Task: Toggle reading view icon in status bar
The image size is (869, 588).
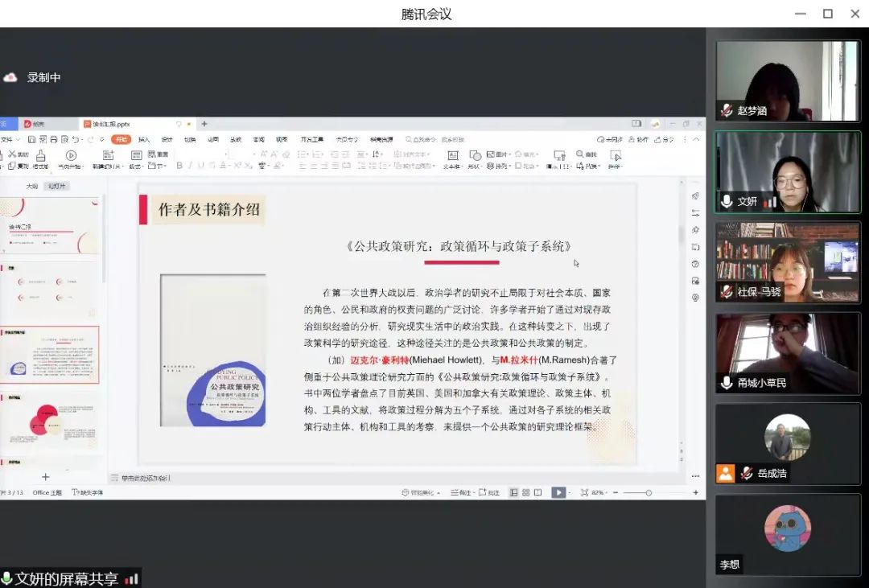Action: pos(537,492)
